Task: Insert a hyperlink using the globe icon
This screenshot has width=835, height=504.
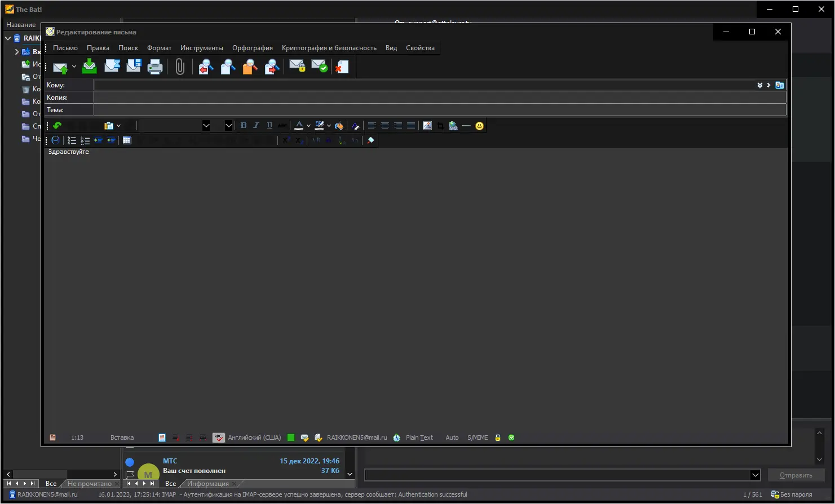Action: point(453,126)
